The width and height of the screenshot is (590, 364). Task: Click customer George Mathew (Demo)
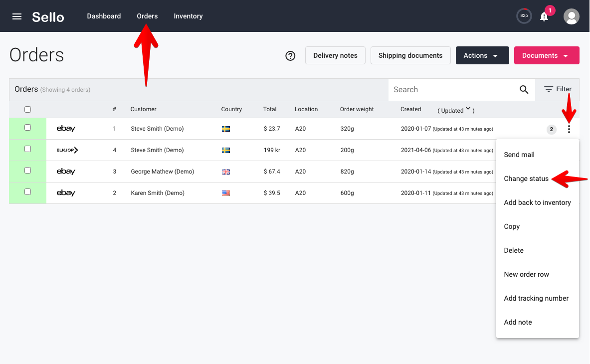pyautogui.click(x=163, y=172)
